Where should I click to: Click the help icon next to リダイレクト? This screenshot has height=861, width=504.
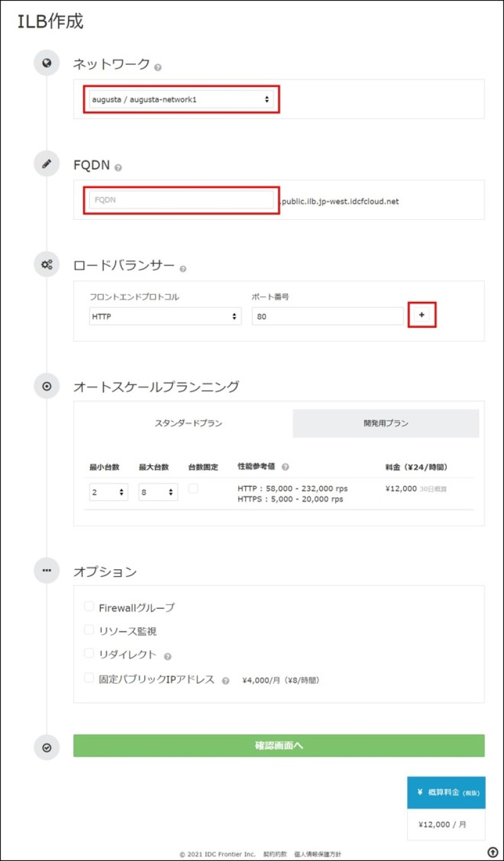click(168, 656)
